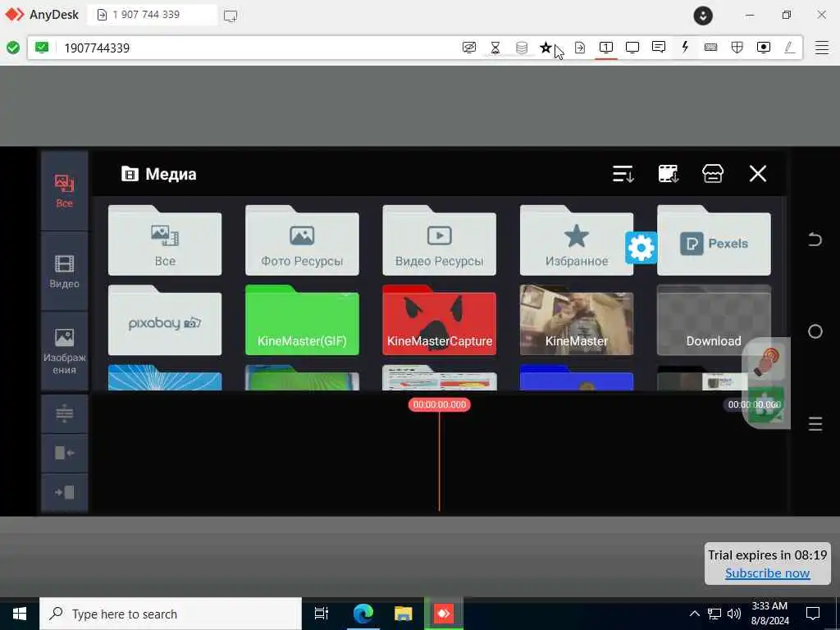The width and height of the screenshot is (840, 630).
Task: Click the jump to end timeline icon
Action: tap(64, 492)
